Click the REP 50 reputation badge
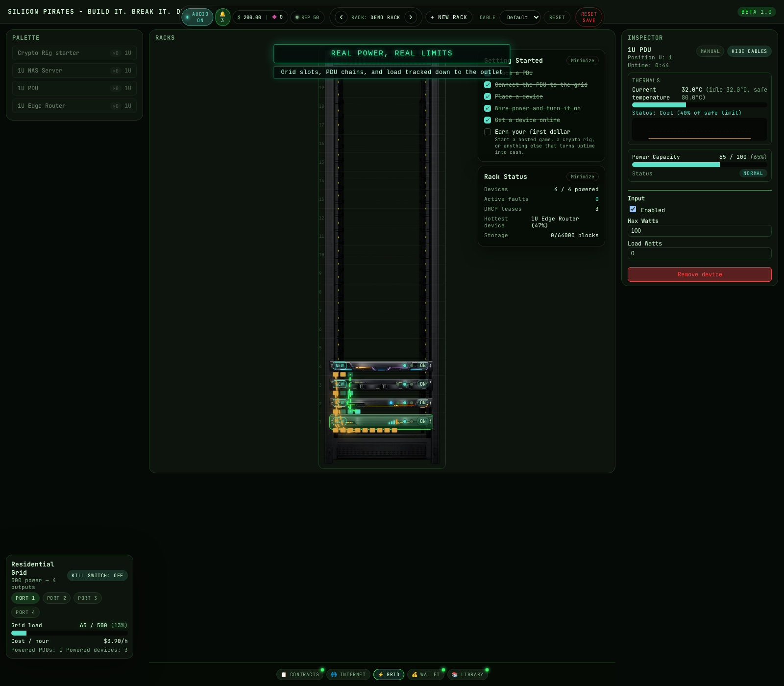This screenshot has height=686, width=784. (x=307, y=17)
